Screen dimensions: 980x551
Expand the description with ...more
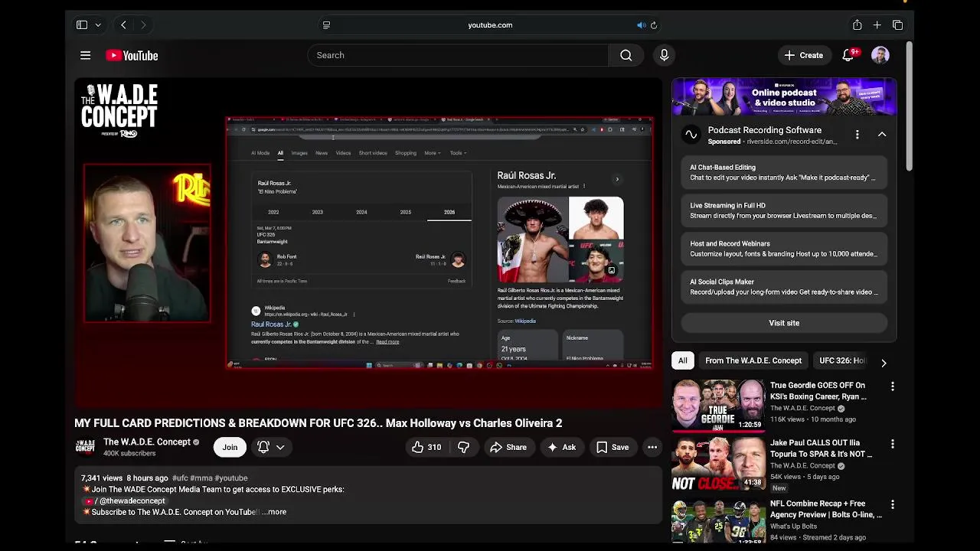[273, 512]
